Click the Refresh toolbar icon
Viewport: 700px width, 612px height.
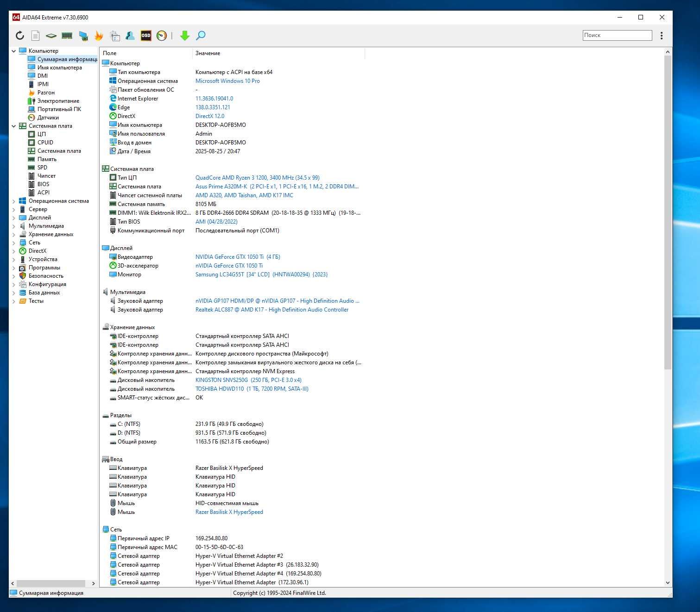[x=20, y=36]
